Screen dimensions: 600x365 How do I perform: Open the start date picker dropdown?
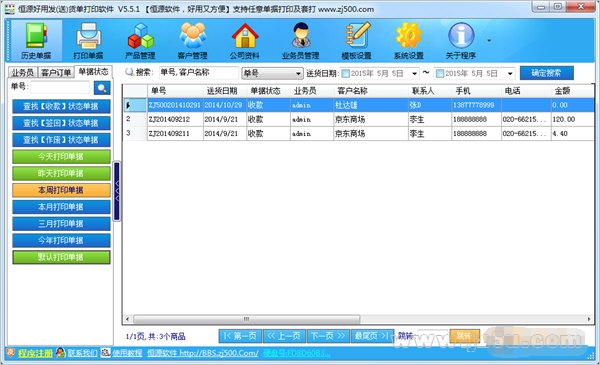click(414, 73)
